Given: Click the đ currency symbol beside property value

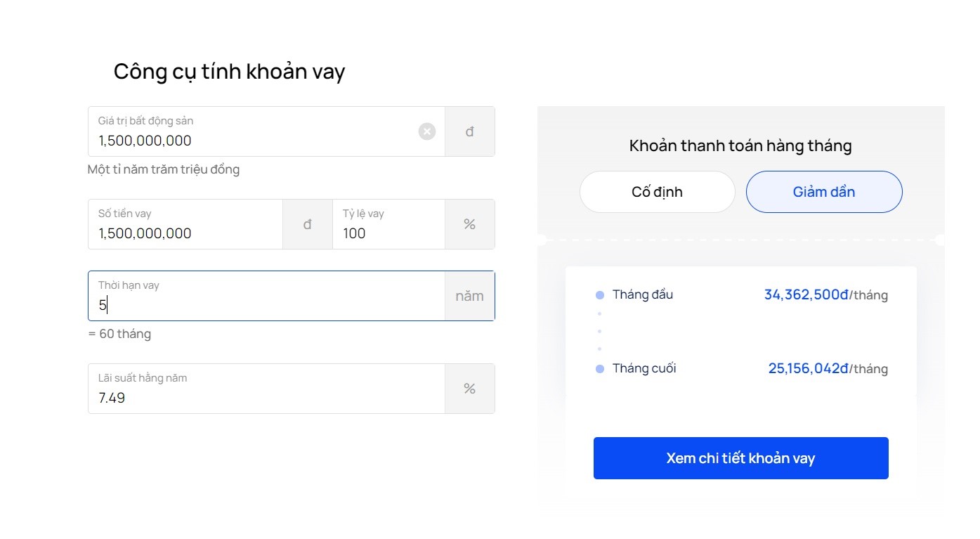Looking at the screenshot, I should coord(470,131).
